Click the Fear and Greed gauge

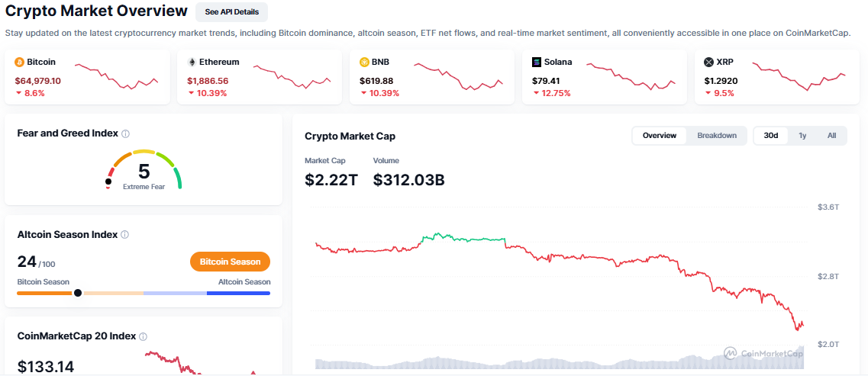pos(144,169)
